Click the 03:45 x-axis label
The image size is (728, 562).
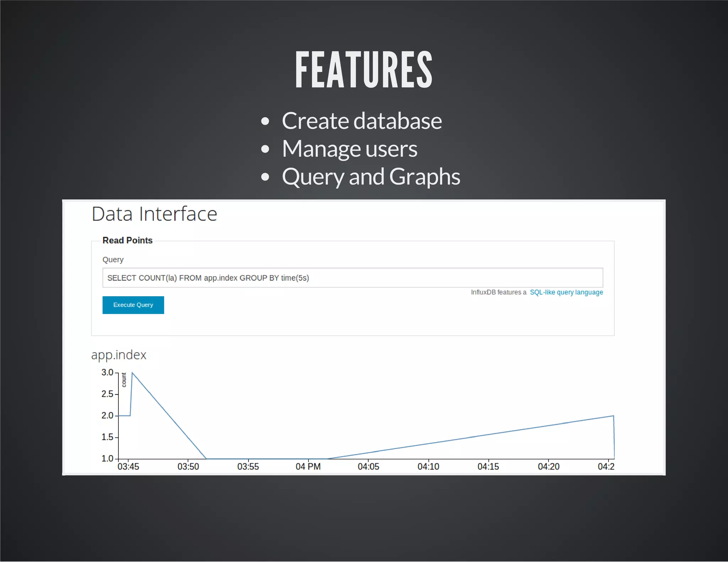pyautogui.click(x=128, y=466)
